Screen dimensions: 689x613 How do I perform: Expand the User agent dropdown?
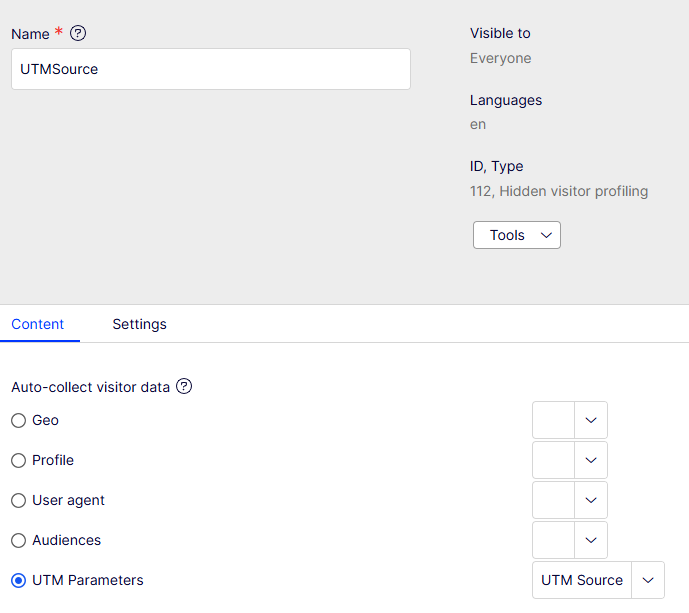point(591,500)
